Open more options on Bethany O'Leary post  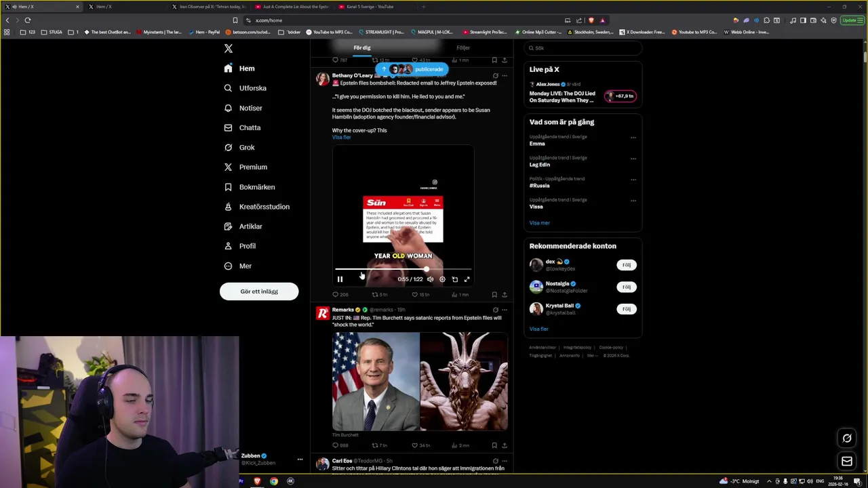pyautogui.click(x=504, y=76)
